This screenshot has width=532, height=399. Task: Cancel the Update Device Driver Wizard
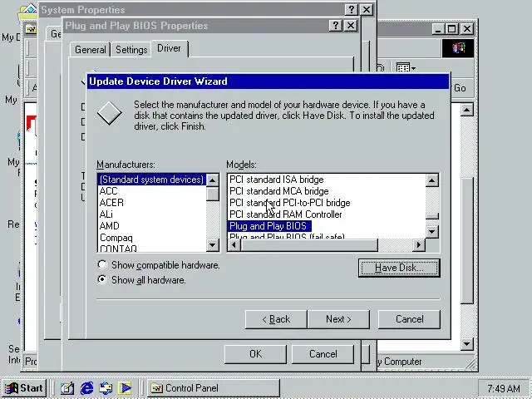(409, 319)
